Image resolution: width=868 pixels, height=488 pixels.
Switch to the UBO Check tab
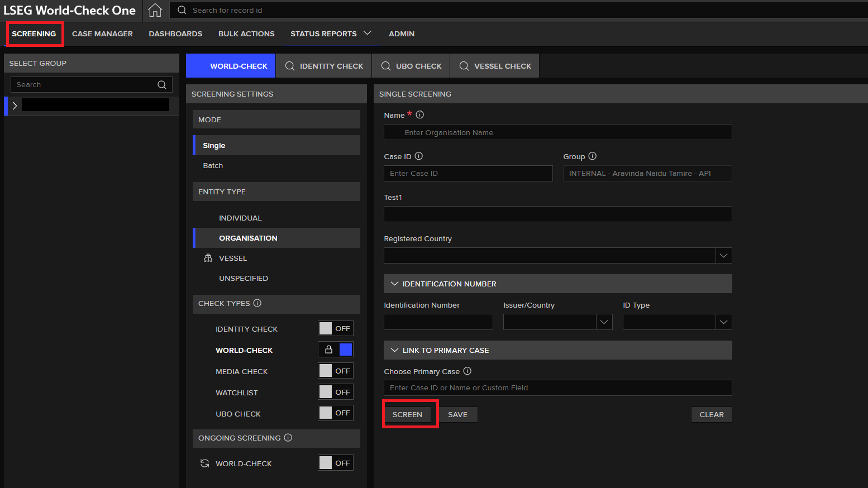411,66
